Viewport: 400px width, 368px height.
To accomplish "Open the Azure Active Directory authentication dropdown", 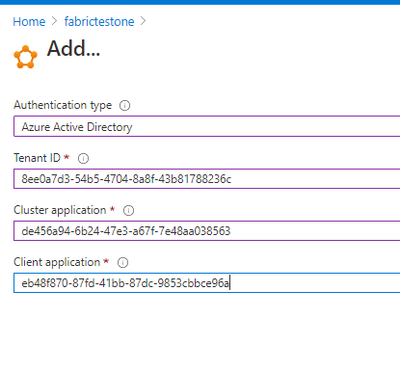I will pos(207,126).
